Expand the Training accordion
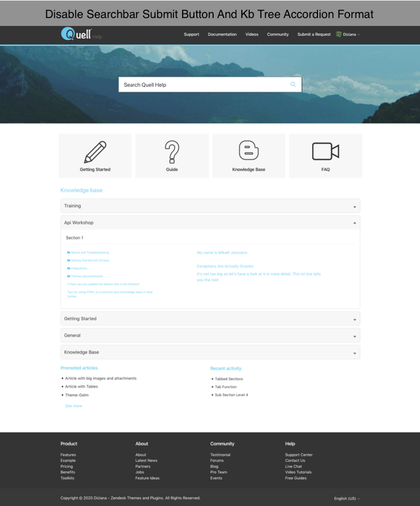 (x=210, y=206)
